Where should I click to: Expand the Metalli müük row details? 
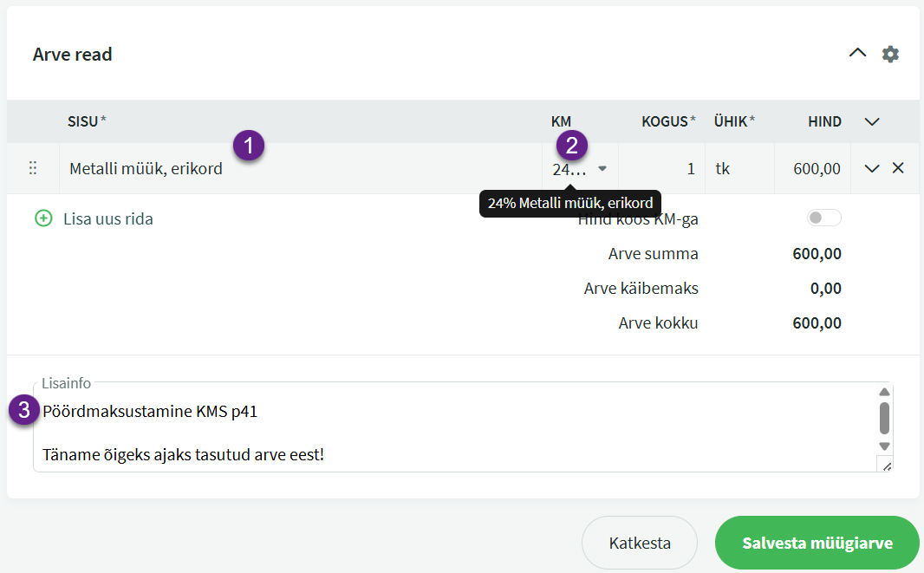[x=873, y=168]
